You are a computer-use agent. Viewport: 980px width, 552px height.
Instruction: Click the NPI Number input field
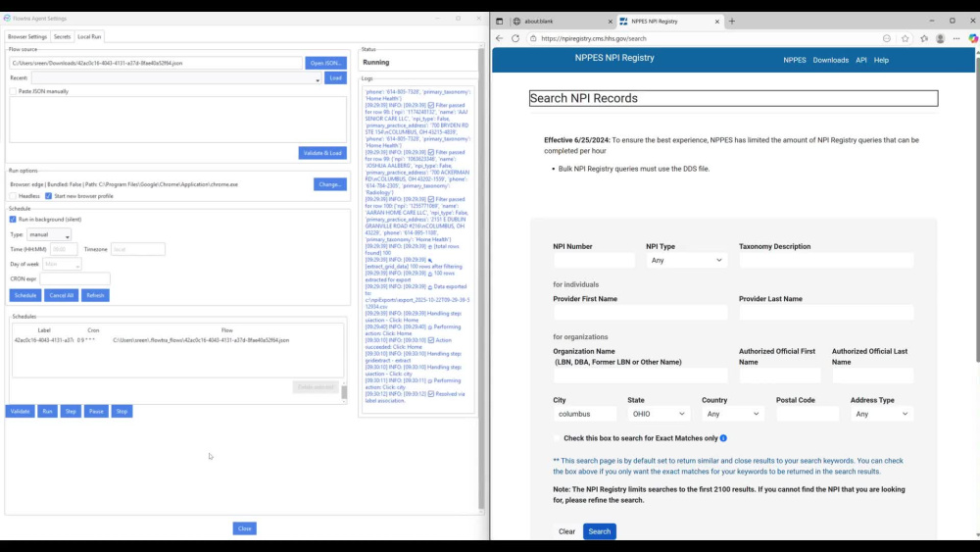(594, 260)
